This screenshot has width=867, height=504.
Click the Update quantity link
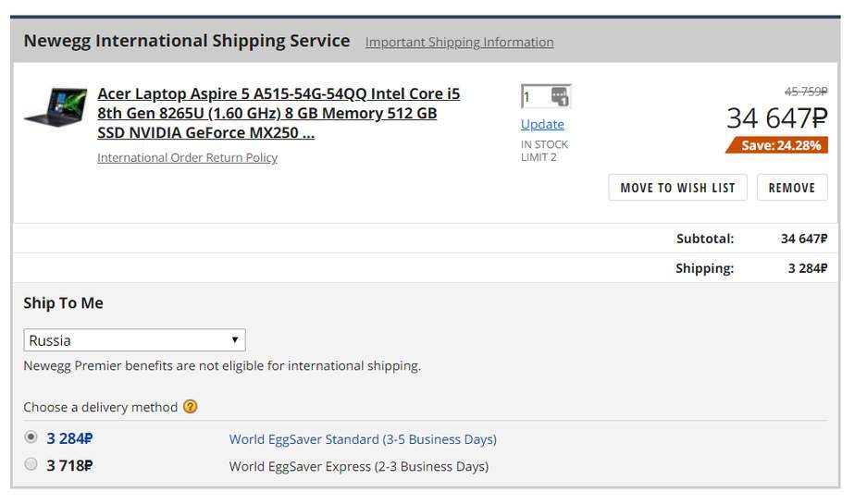[x=542, y=124]
